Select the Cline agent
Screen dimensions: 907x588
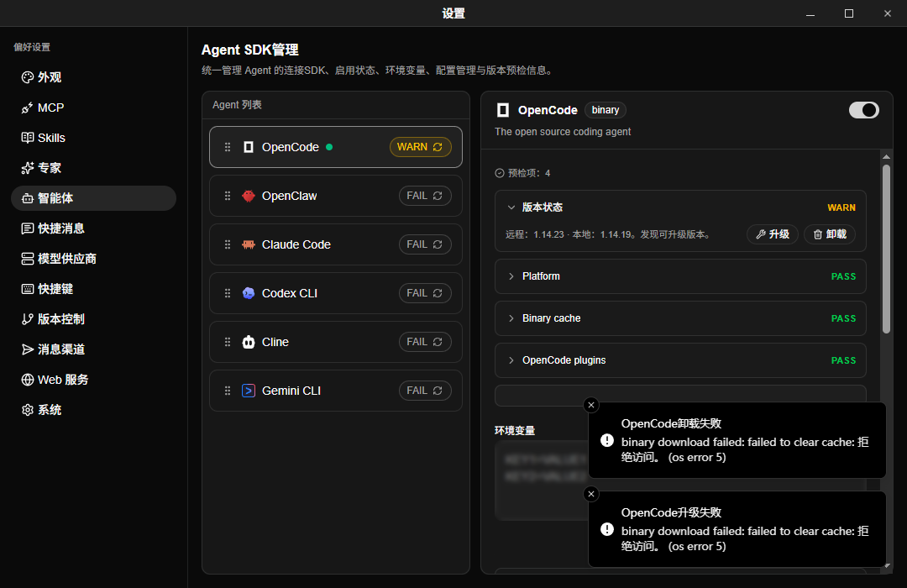click(x=335, y=341)
